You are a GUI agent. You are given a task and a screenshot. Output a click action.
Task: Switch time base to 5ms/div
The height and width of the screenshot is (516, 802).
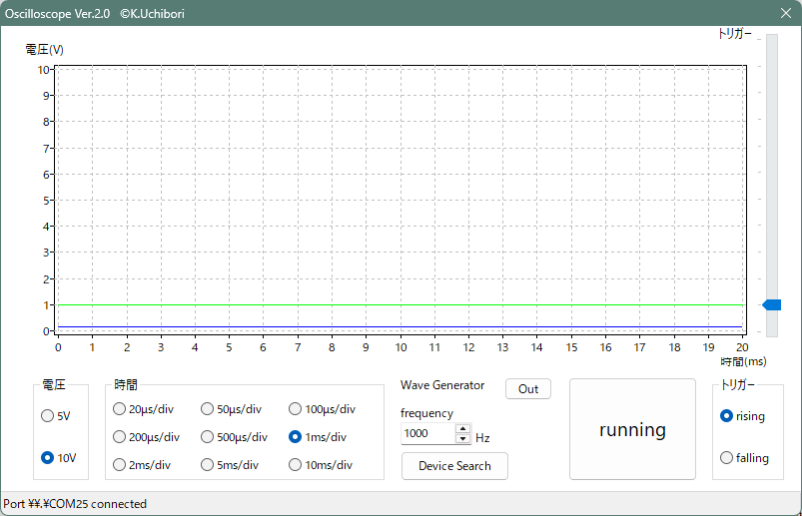pyautogui.click(x=207, y=464)
